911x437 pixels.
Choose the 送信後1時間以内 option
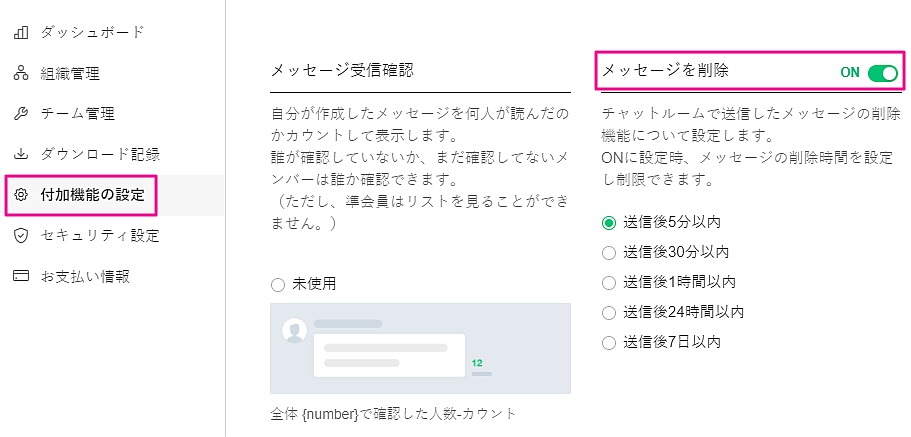[x=609, y=282]
